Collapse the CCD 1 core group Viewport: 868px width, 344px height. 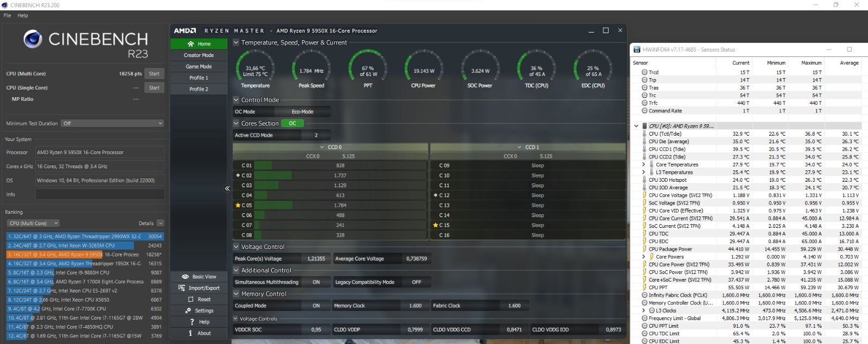pyautogui.click(x=519, y=147)
